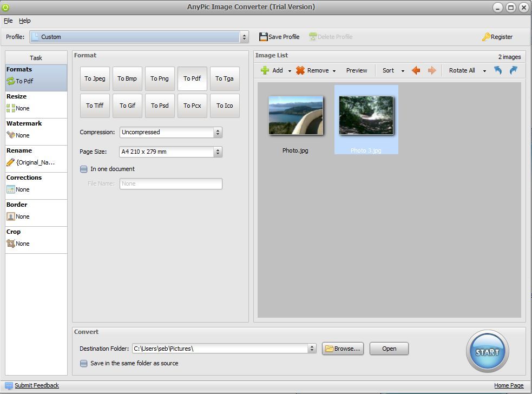Viewport: 532px width, 394px height.
Task: Click the undo rotate arrow icon
Action: pos(497,70)
